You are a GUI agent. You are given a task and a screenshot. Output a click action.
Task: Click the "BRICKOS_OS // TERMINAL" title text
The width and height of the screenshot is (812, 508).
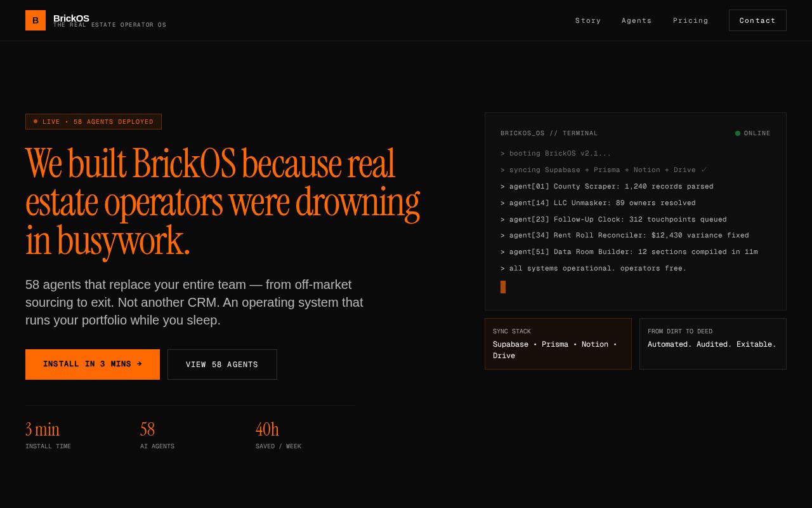pos(549,133)
